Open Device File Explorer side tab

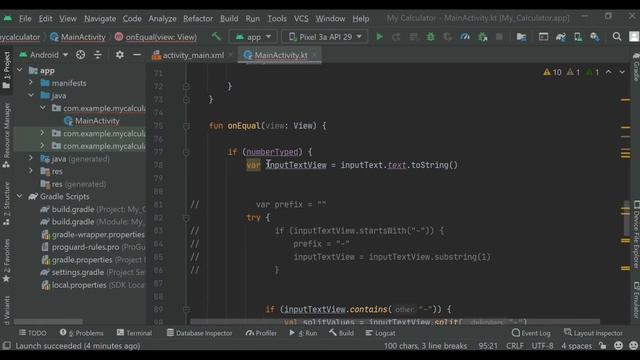(636, 234)
